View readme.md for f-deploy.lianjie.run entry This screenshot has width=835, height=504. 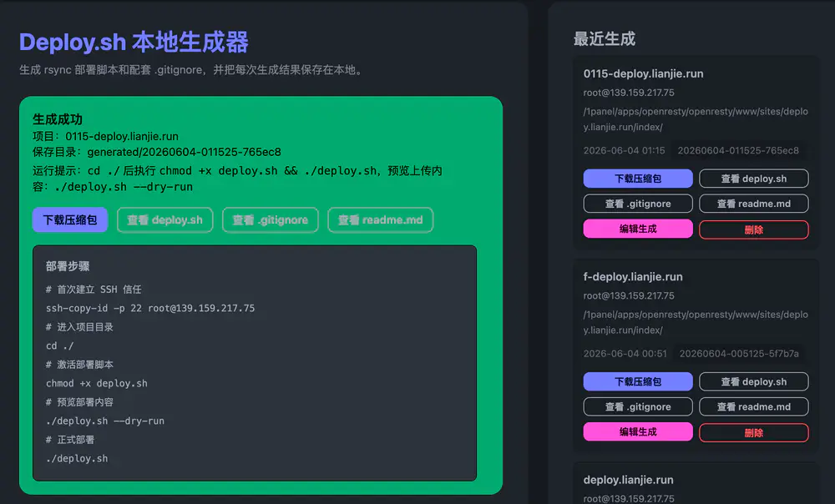point(753,406)
